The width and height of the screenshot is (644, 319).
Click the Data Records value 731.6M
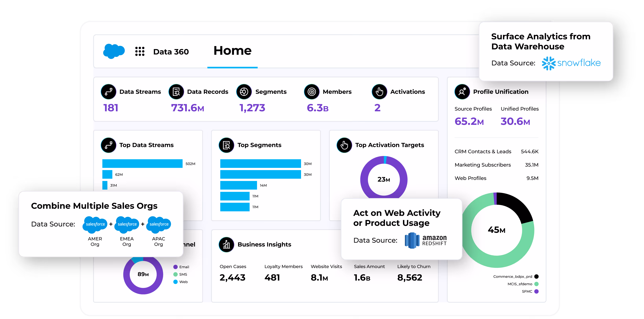tap(188, 108)
